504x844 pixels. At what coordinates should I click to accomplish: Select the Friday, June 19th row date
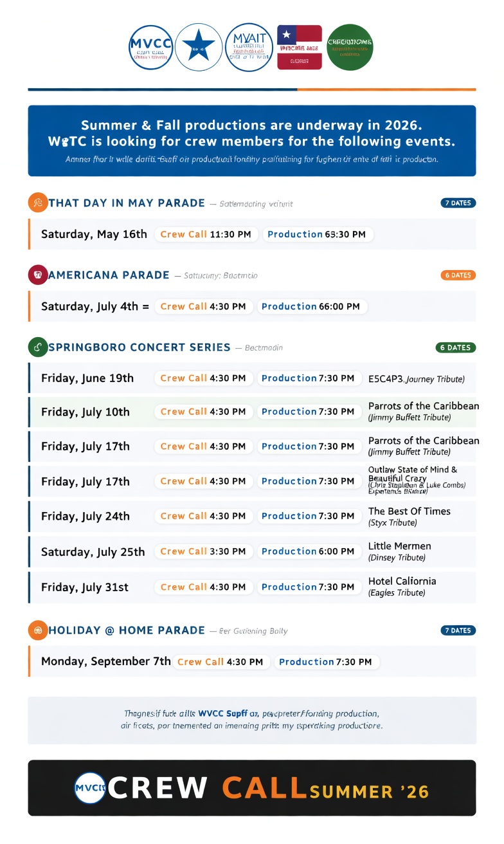87,378
